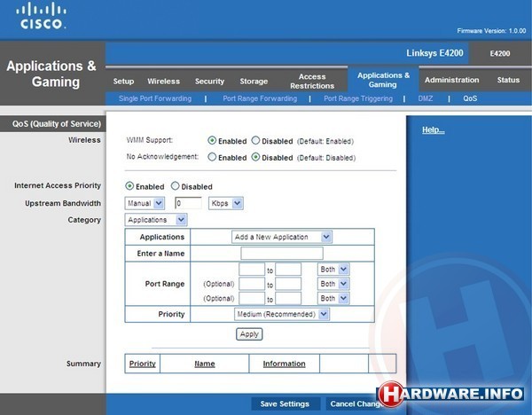Screen dimensions: 532x415
Task: Disable Internet Access Priority
Action: [175, 186]
